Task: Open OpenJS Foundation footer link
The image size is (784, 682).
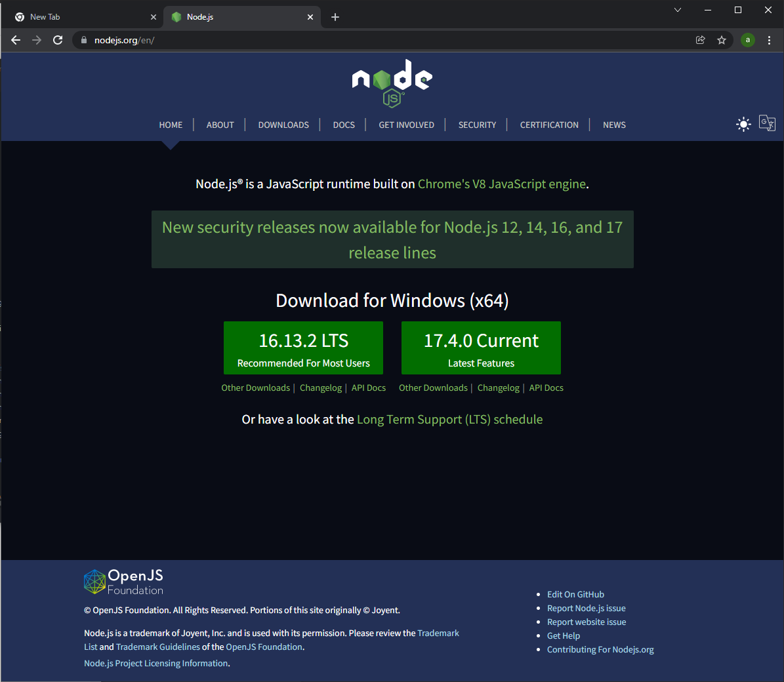Action: (x=264, y=647)
